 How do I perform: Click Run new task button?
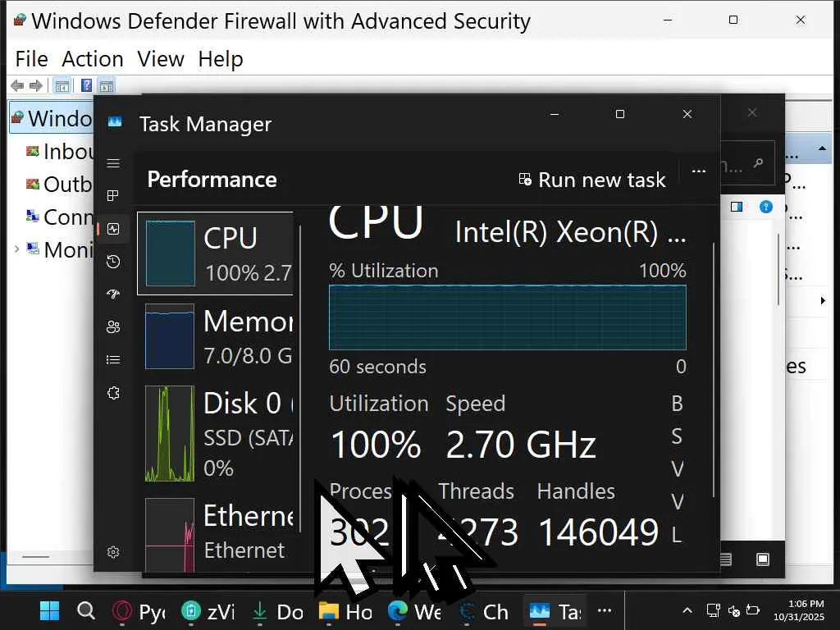pyautogui.click(x=592, y=180)
